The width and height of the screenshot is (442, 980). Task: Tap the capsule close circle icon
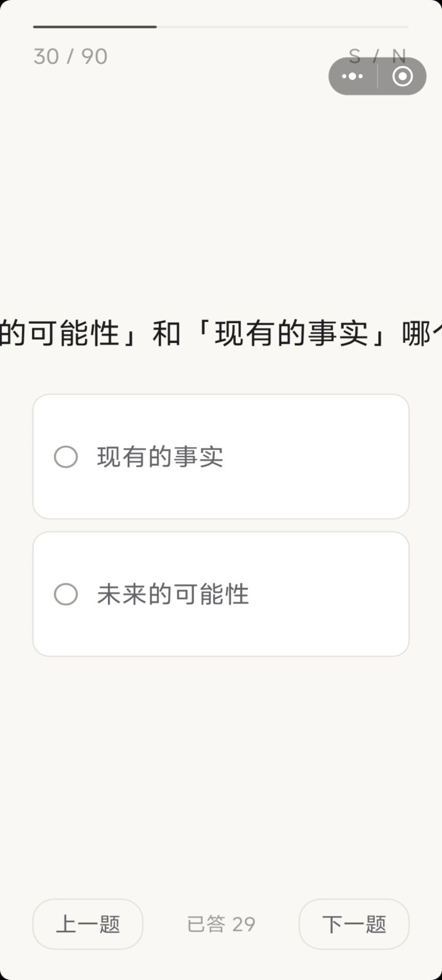[402, 76]
